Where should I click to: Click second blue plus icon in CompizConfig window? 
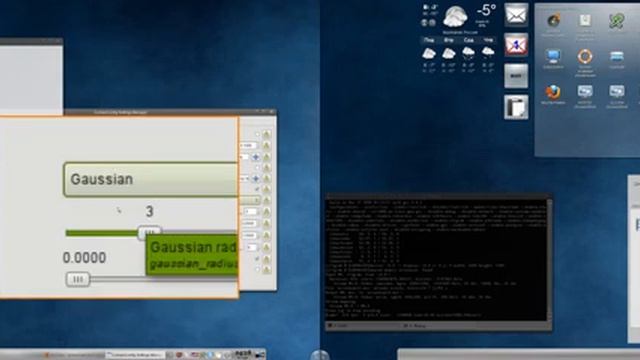pos(256,178)
